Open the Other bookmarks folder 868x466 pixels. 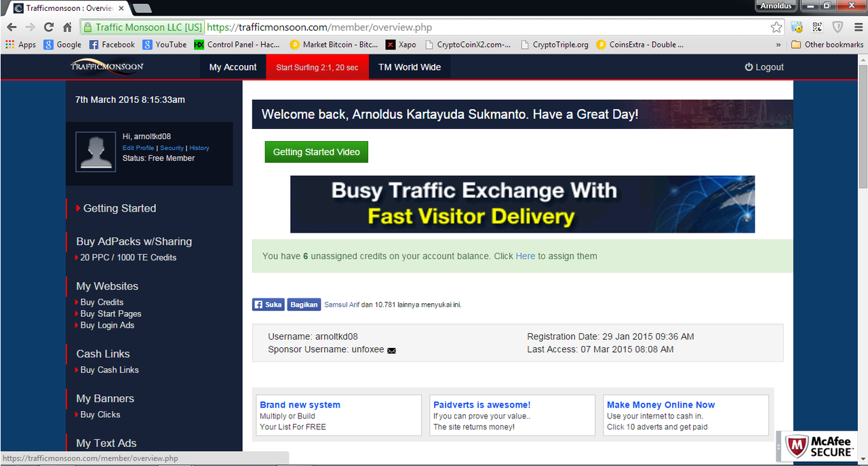coord(827,45)
